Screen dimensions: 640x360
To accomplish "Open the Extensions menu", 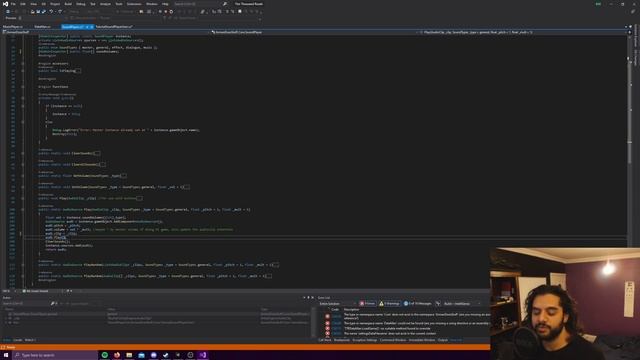I will 134,4.
